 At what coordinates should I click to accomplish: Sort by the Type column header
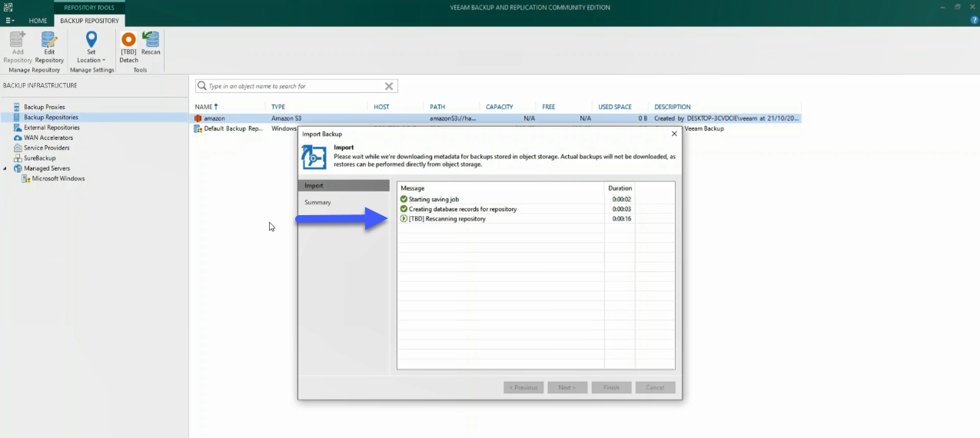[278, 107]
